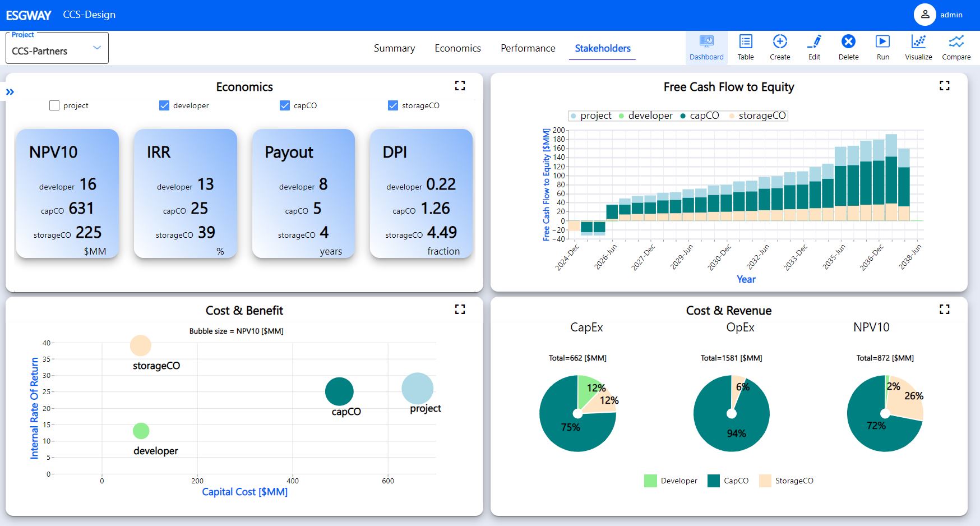Switch to the Performance tab
The width and height of the screenshot is (980, 526).
528,48
